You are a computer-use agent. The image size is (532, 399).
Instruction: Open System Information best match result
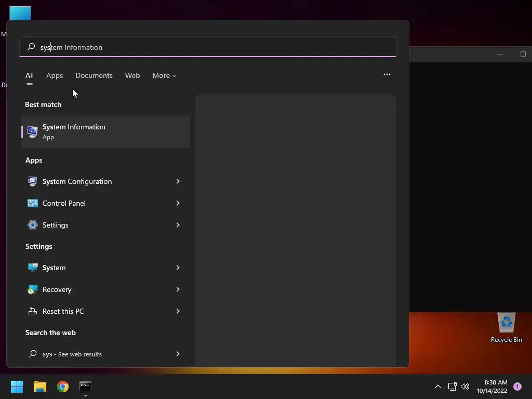click(x=105, y=131)
